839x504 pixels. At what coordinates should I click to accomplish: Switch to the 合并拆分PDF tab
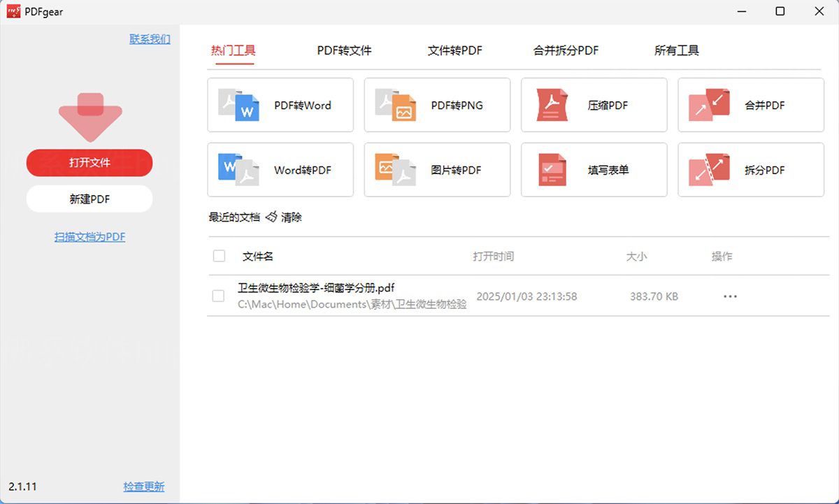(565, 50)
